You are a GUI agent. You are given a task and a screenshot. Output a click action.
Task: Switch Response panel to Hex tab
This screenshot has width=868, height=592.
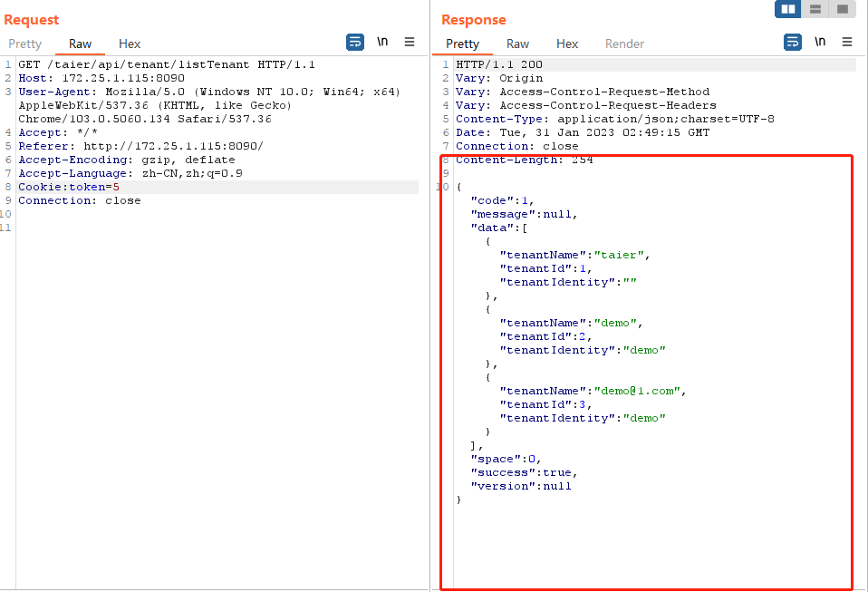pyautogui.click(x=567, y=44)
